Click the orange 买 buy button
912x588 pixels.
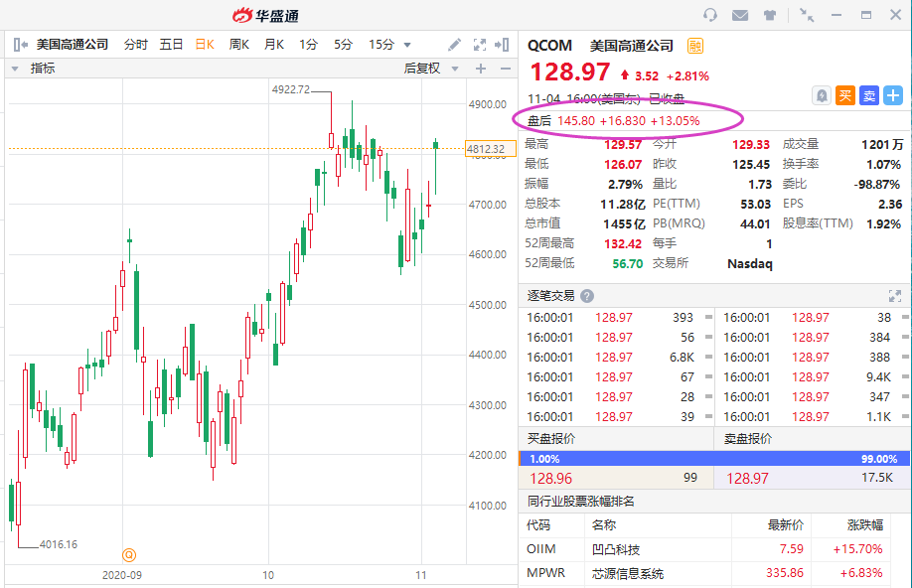845,95
